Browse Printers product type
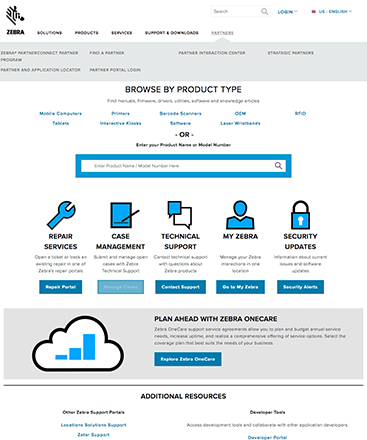 pos(120,113)
